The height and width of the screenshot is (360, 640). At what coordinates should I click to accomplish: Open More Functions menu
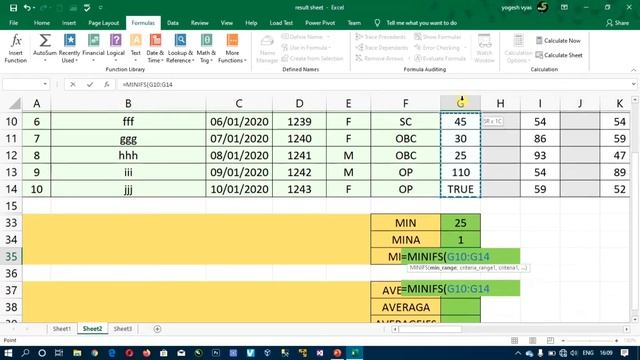click(232, 48)
